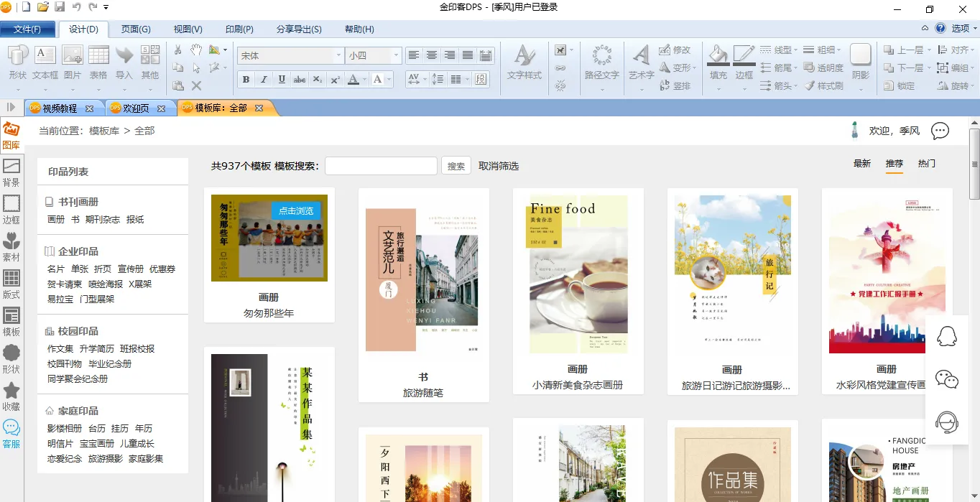Toggle underline text formatting
Viewport: 980px width, 502px height.
click(282, 80)
